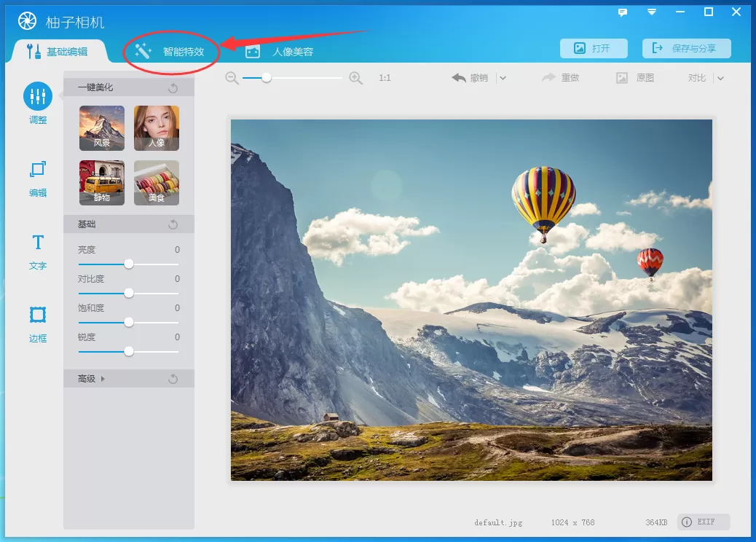Reset the 高级 section with its reset icon
The height and width of the screenshot is (542, 756).
coord(173,379)
